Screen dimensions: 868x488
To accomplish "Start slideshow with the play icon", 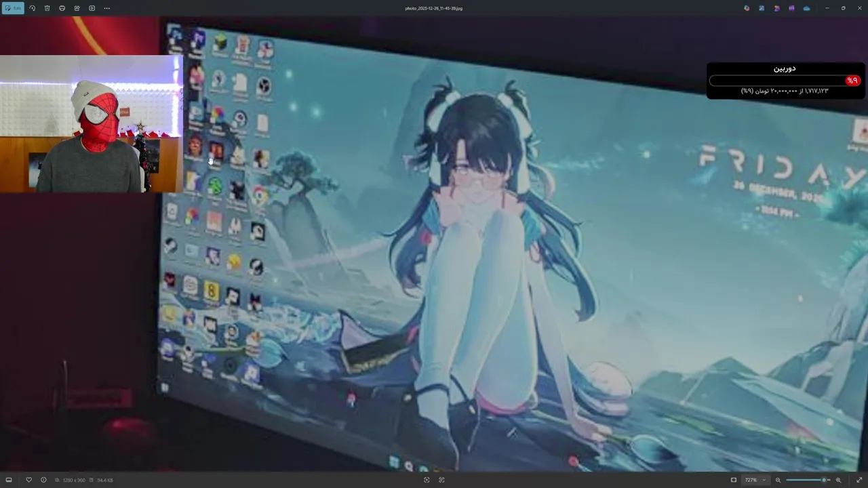I will pos(92,8).
